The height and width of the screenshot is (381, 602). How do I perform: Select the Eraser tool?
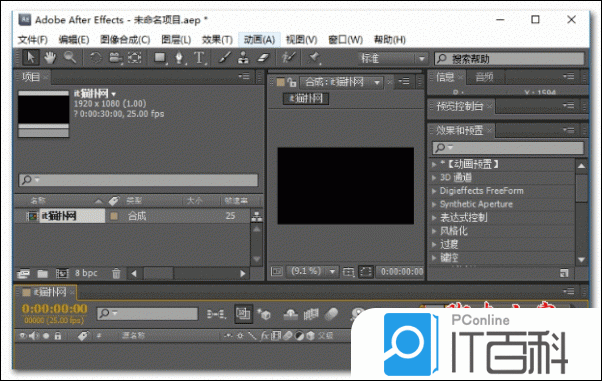pos(263,58)
